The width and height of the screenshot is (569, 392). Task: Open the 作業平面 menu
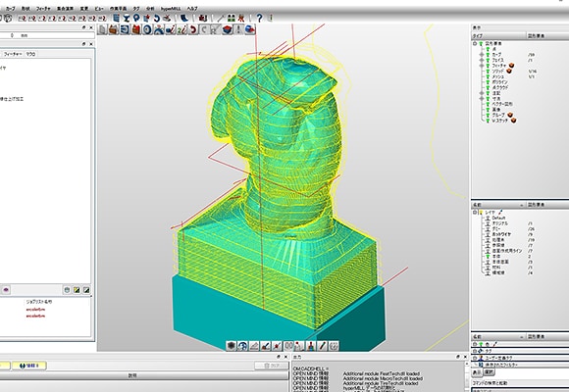tap(118, 8)
